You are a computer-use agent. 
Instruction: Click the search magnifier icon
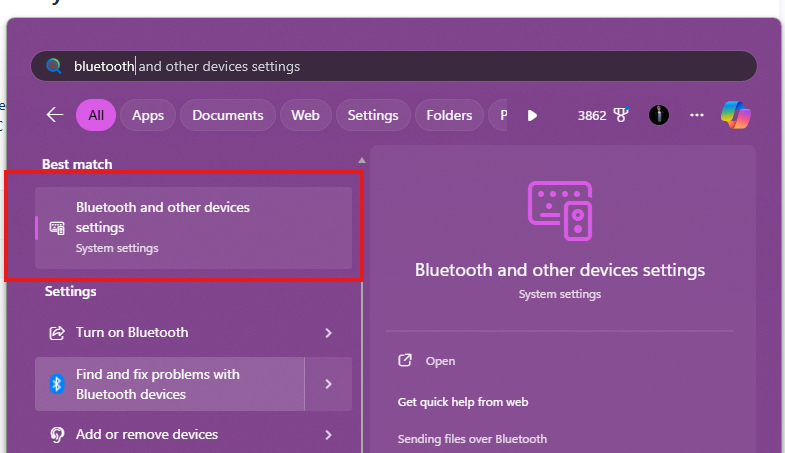click(54, 66)
